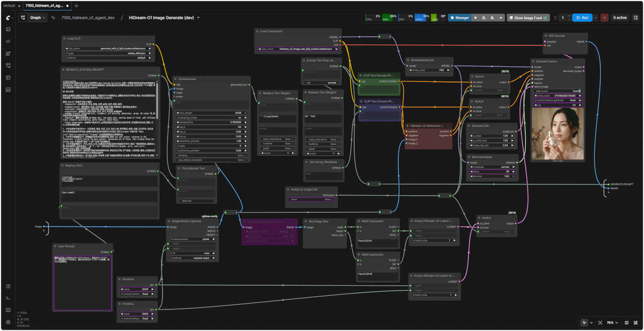Viewport: 644px width, 331px height.
Task: Click the Show Image Feed button
Action: [x=528, y=18]
